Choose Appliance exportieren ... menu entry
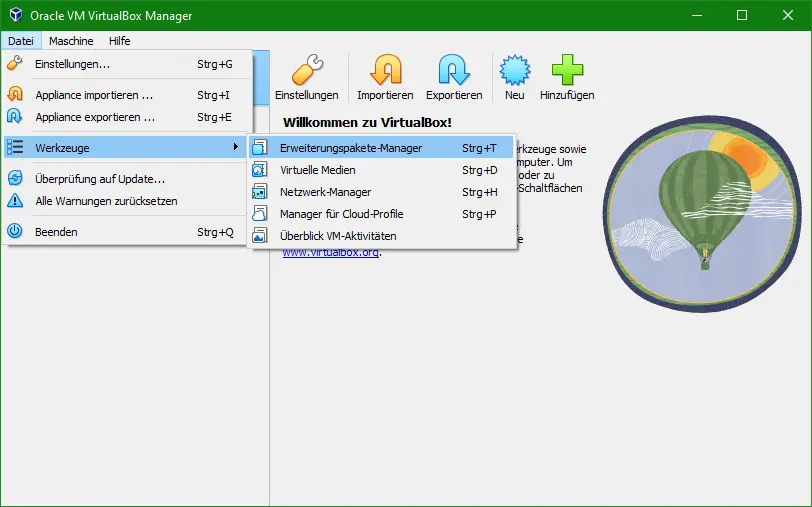This screenshot has height=507, width=812. (95, 117)
